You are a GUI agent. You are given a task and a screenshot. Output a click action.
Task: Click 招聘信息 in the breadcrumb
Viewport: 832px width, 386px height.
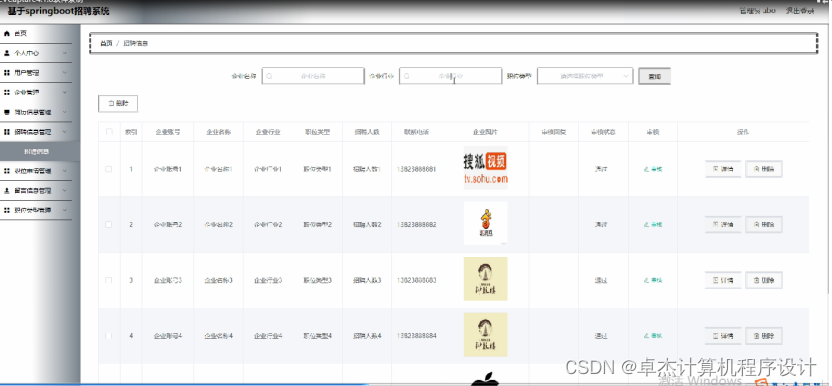[135, 44]
